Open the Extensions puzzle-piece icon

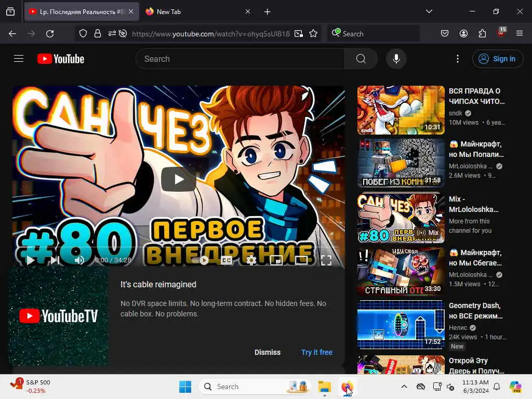tap(482, 34)
